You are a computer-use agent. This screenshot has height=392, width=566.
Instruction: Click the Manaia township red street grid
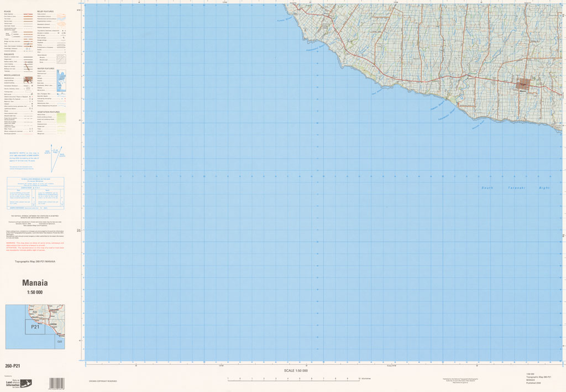click(525, 85)
